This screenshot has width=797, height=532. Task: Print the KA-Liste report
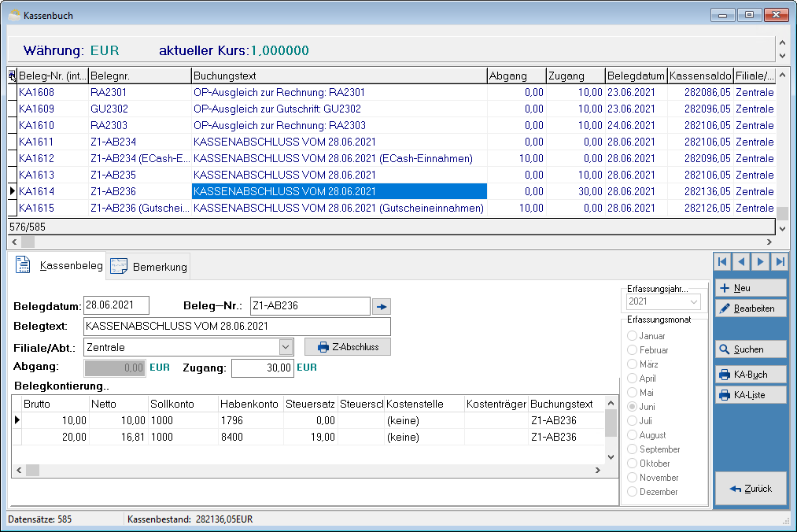[x=751, y=395]
